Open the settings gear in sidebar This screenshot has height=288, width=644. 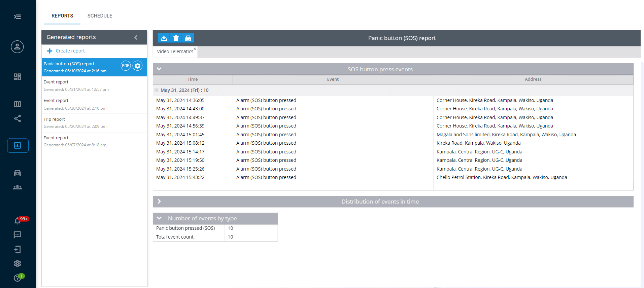coord(18,263)
